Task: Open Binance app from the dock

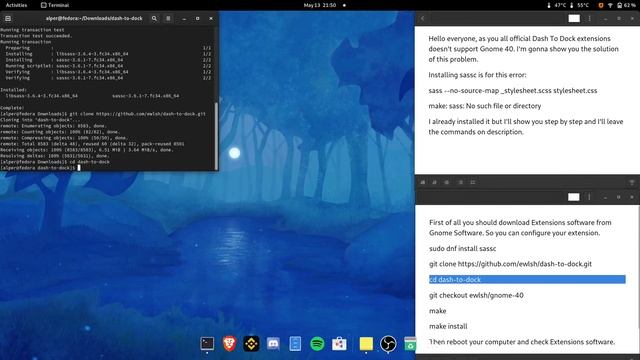Action: tap(251, 344)
